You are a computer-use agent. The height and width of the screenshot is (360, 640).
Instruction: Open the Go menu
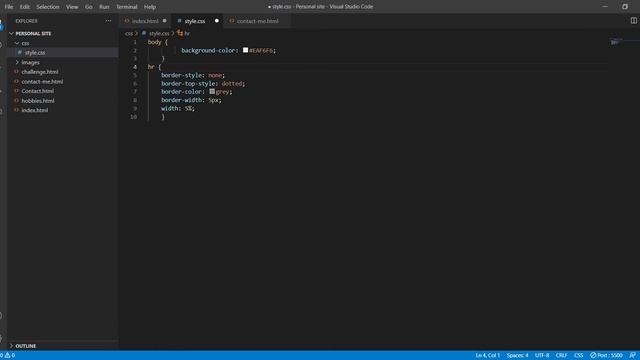point(89,7)
